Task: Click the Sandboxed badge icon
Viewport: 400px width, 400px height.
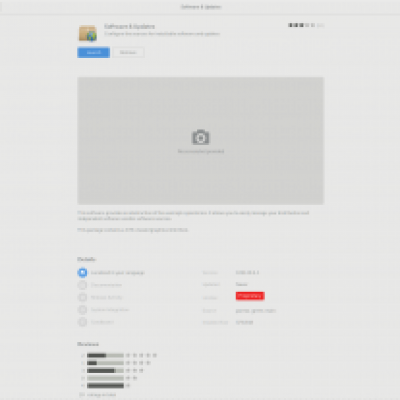Action: (x=82, y=322)
